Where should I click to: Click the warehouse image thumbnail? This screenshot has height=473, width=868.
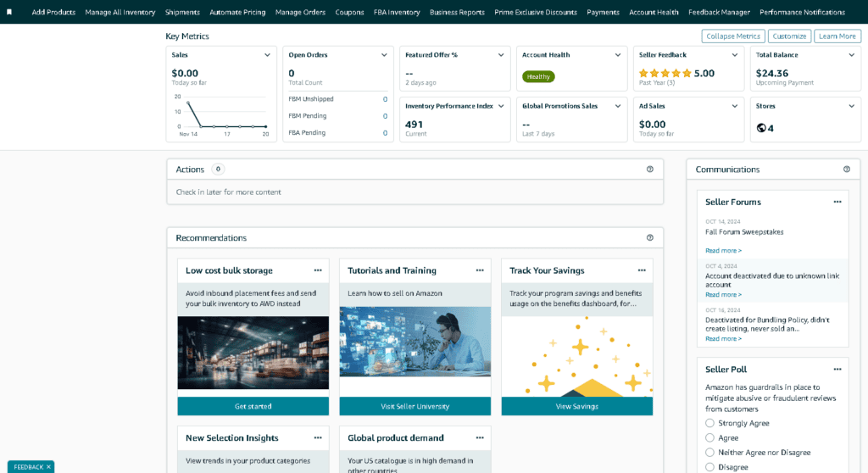[x=253, y=353]
